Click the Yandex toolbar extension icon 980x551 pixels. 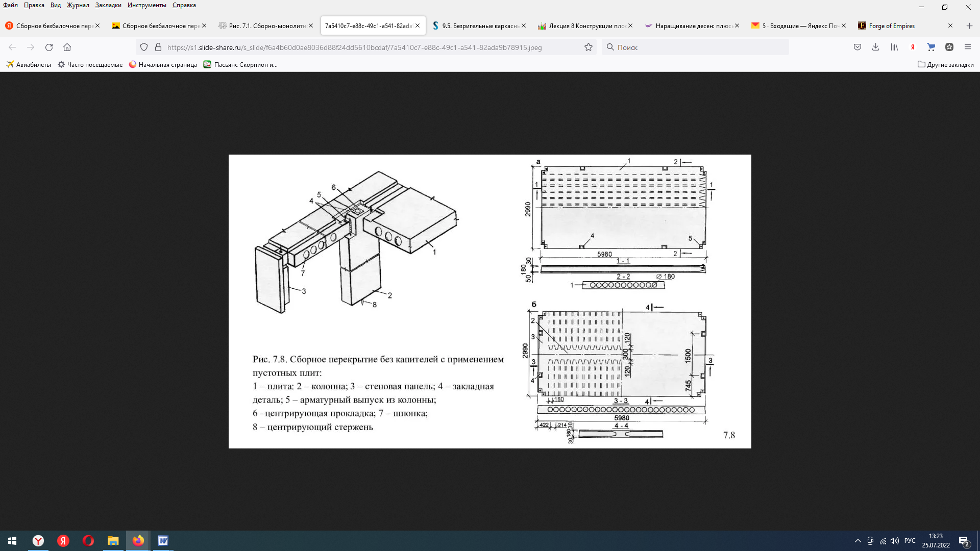point(913,47)
